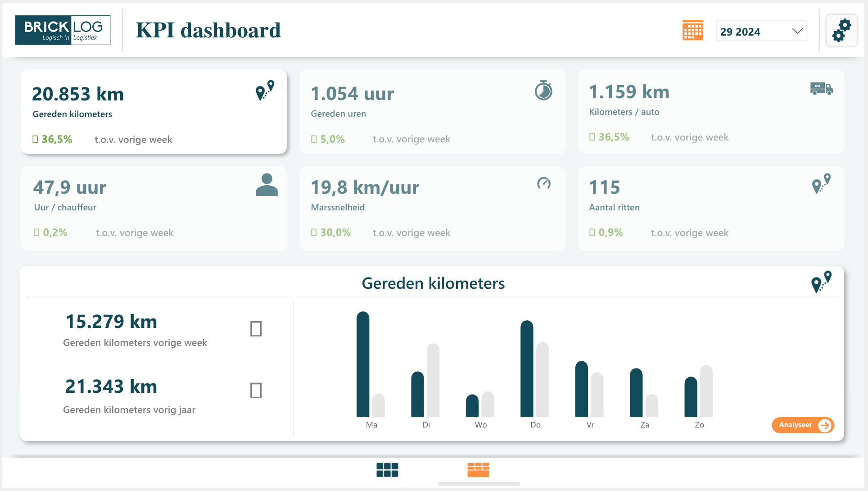This screenshot has height=491, width=868.
Task: Click the speedometer icon on Marssnelheid card
Action: [544, 183]
